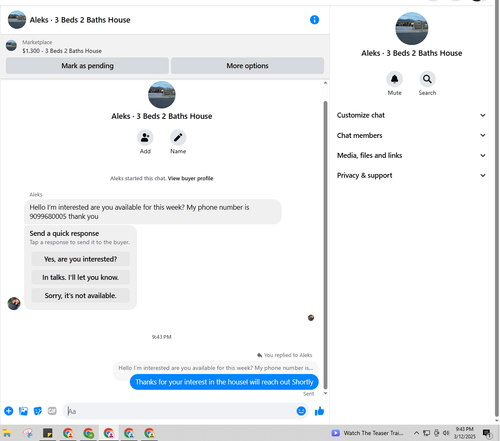500x441 pixels.
Task: Mark the listing as pending
Action: tap(87, 66)
